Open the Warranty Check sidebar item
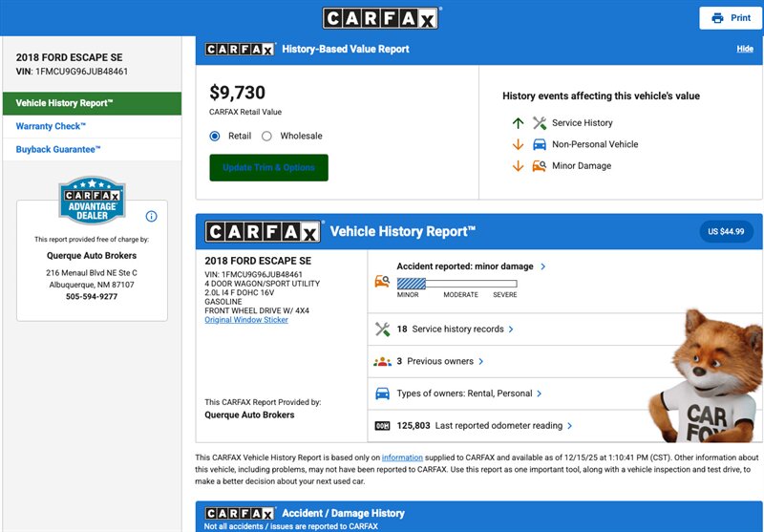This screenshot has height=532, width=764. coord(52,126)
